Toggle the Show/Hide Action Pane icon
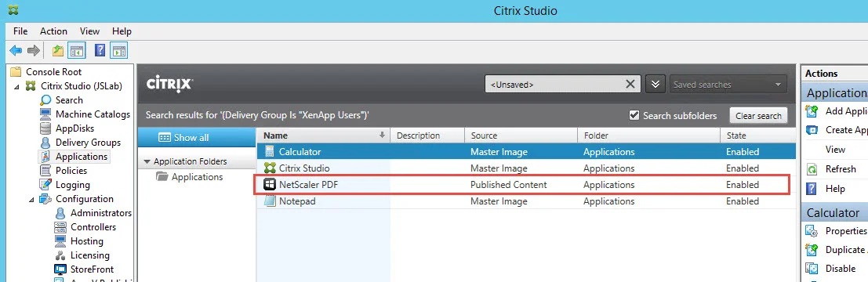Image resolution: width=868 pixels, height=282 pixels. coord(118,51)
